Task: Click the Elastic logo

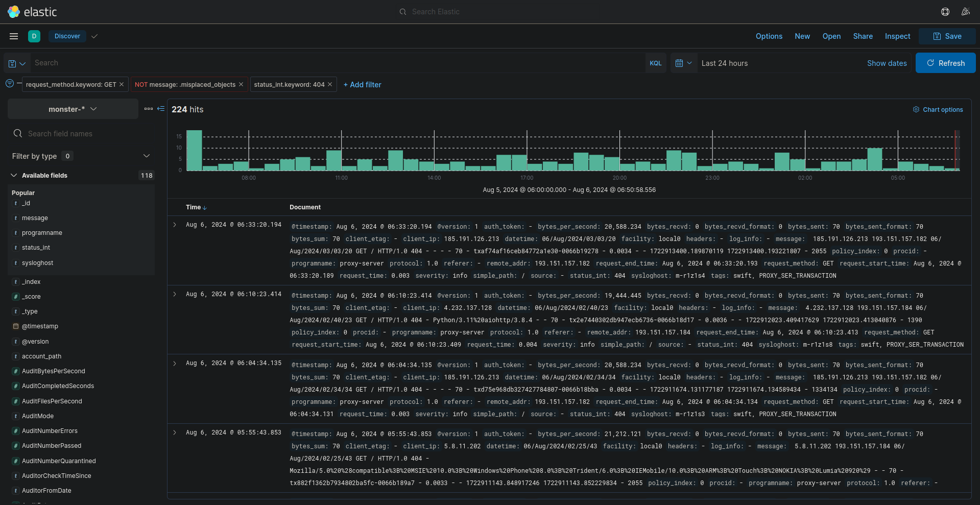Action: click(x=32, y=12)
